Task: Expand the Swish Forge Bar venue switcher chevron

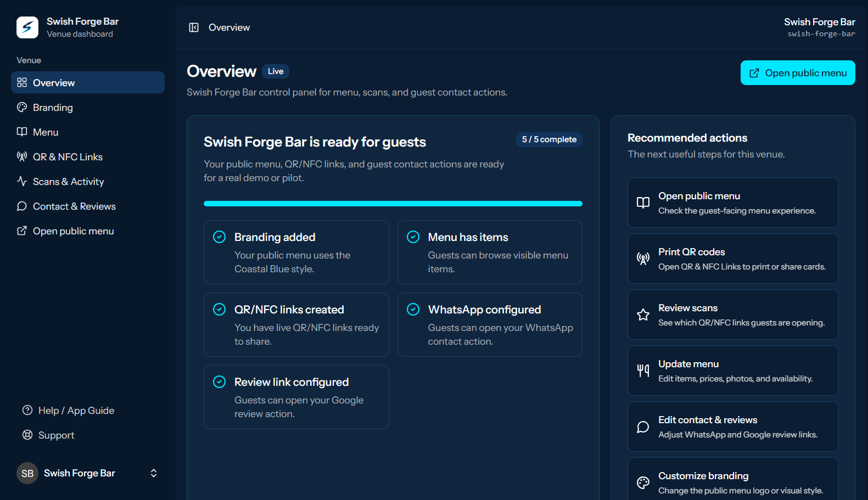Action: (154, 473)
